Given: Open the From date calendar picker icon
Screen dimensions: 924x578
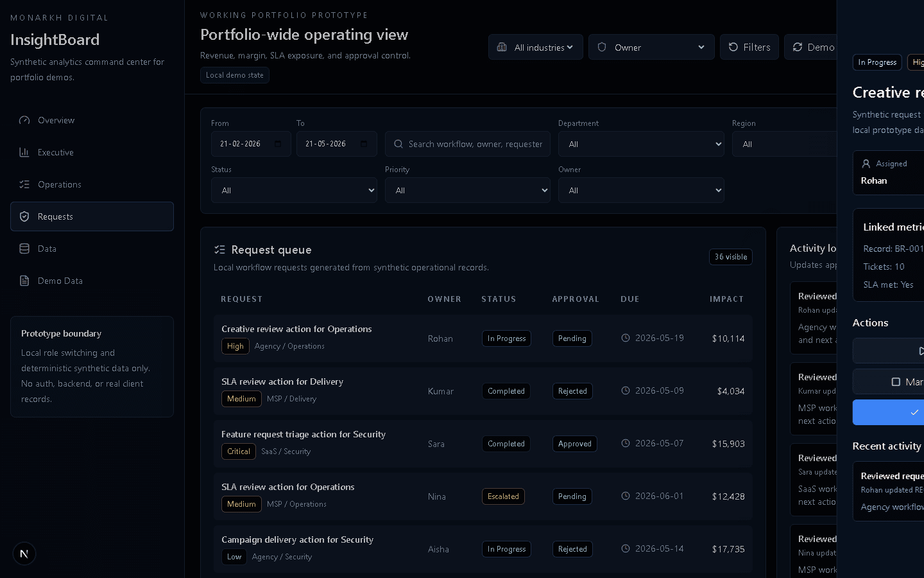Looking at the screenshot, I should [278, 144].
